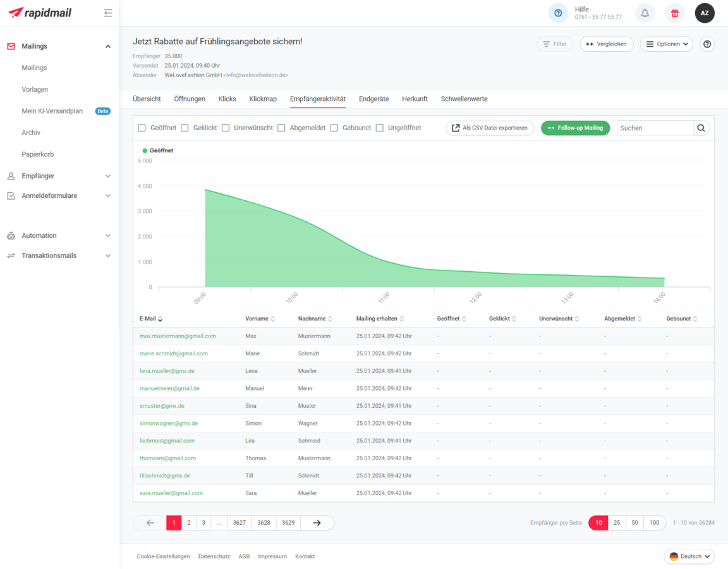The image size is (728, 569).
Task: Open the Endgeräte tab
Action: click(373, 99)
